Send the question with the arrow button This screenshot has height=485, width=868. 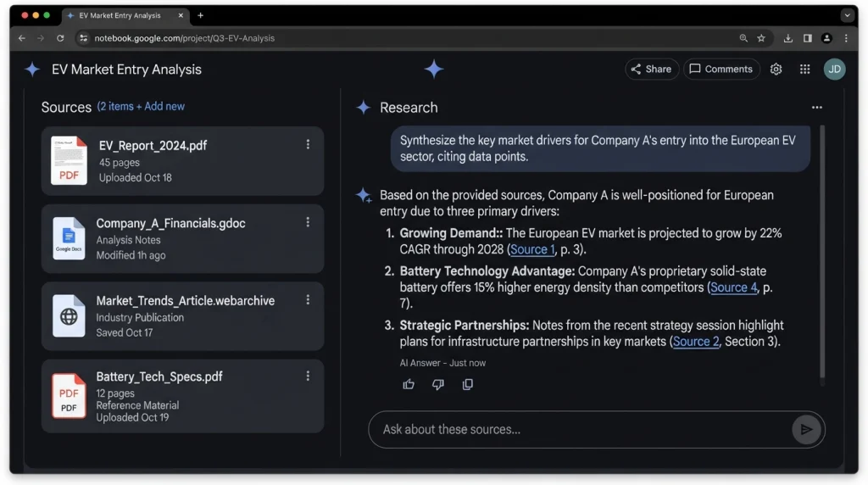[806, 429]
